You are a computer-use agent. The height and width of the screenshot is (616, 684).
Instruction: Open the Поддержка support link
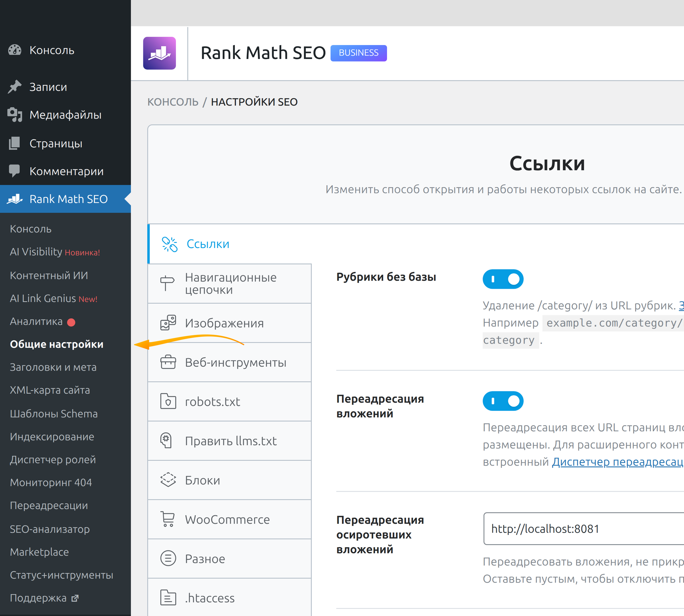click(44, 598)
